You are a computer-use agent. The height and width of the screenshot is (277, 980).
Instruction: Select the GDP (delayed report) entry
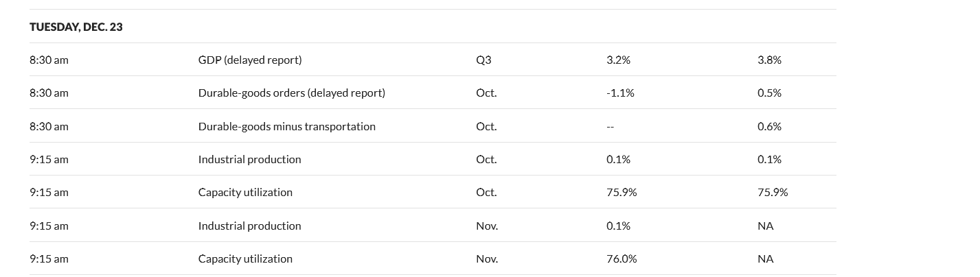[x=249, y=60]
